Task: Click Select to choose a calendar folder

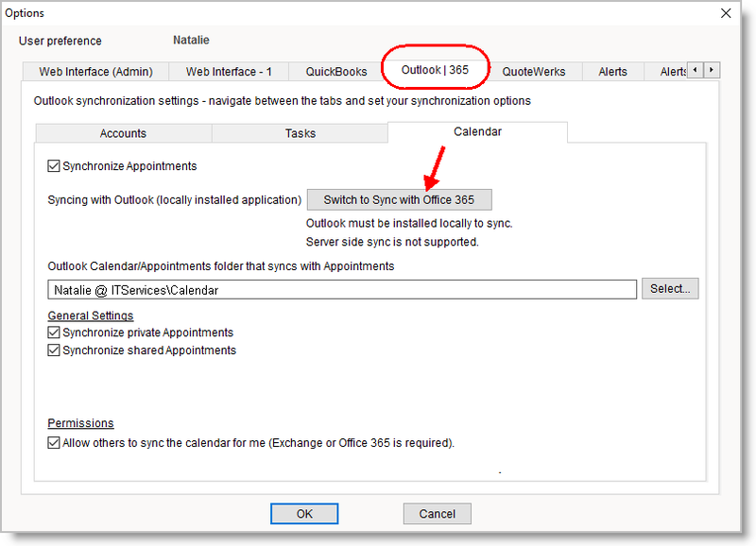Action: click(x=670, y=289)
